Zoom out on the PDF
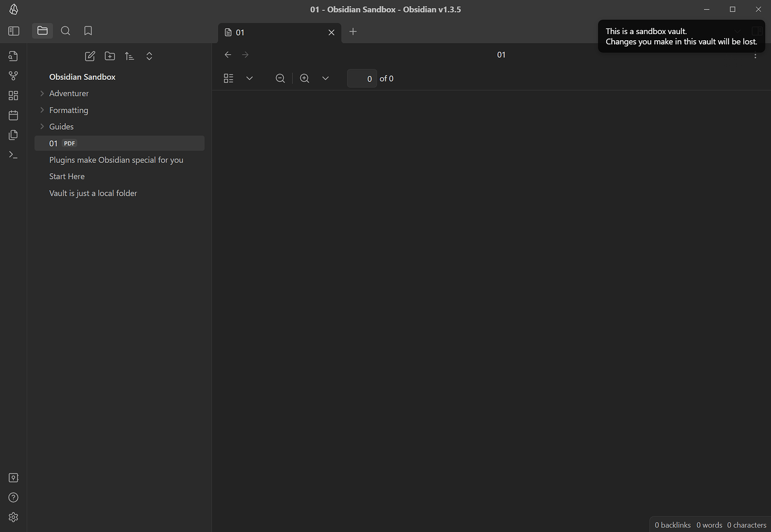 tap(280, 78)
